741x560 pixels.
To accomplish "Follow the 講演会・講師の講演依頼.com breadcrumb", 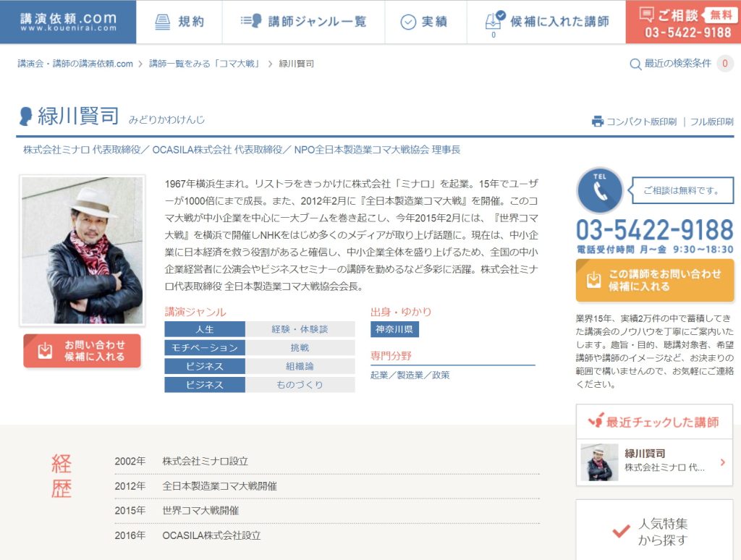I will click(75, 64).
